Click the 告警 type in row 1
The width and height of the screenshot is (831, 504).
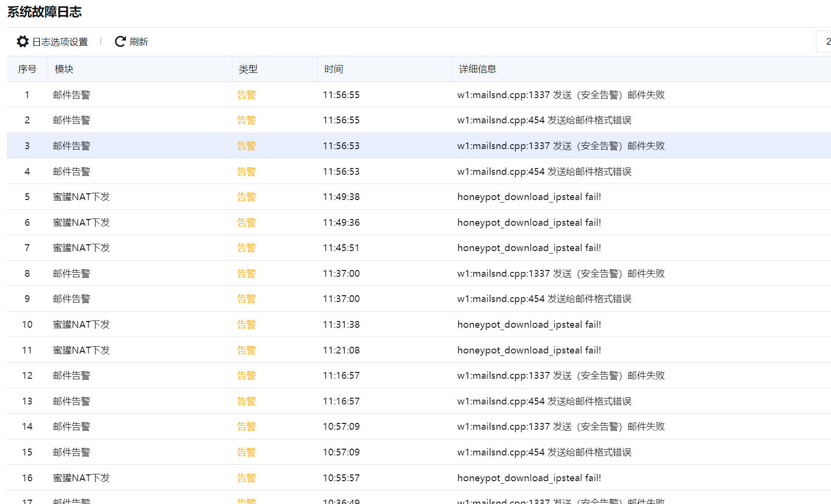coord(246,95)
